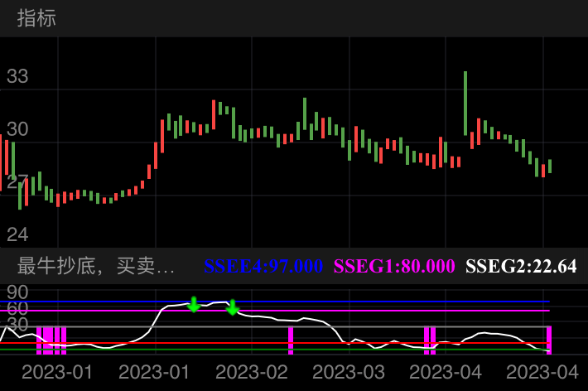Click price axis label 33

[x=17, y=76]
